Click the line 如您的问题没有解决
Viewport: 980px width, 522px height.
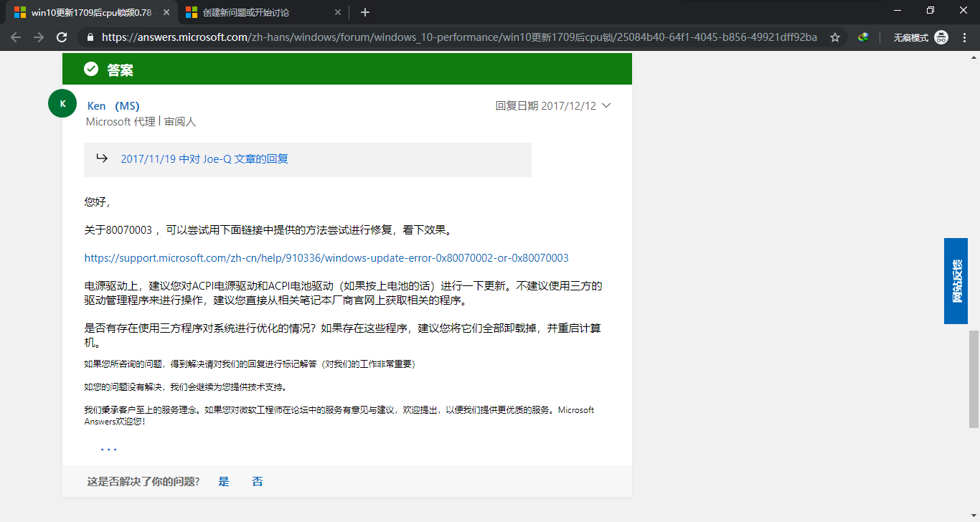(x=187, y=387)
